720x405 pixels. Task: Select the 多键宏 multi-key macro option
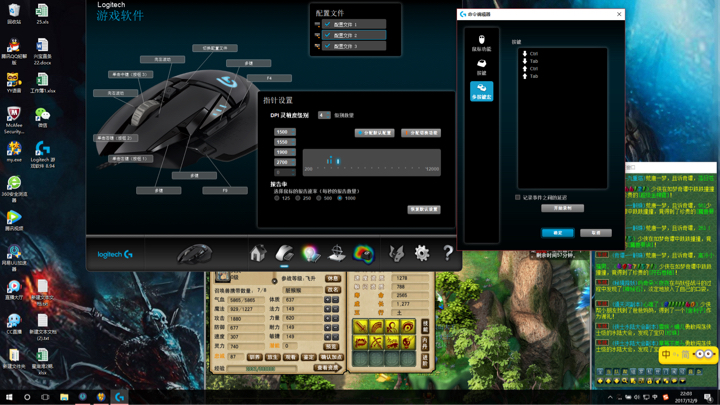tap(481, 91)
